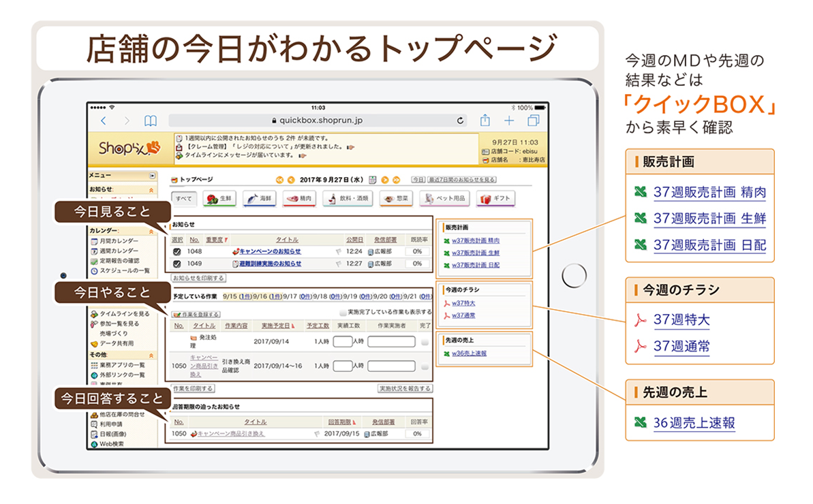Image resolution: width=813 pixels, height=504 pixels.
Task: Open the Safari tabs overview icon
Action: click(x=533, y=121)
